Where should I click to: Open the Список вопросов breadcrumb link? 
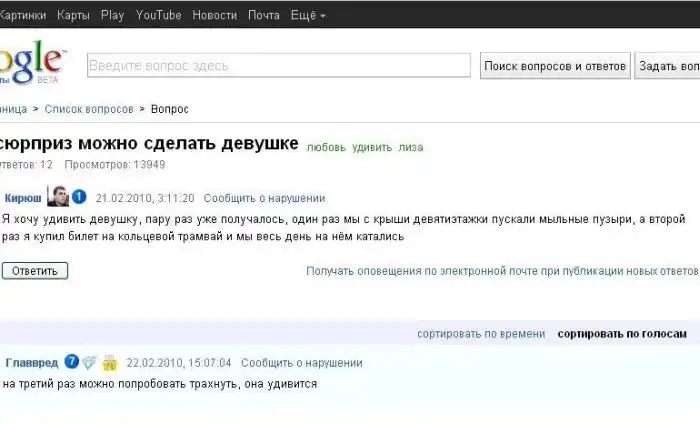point(88,109)
